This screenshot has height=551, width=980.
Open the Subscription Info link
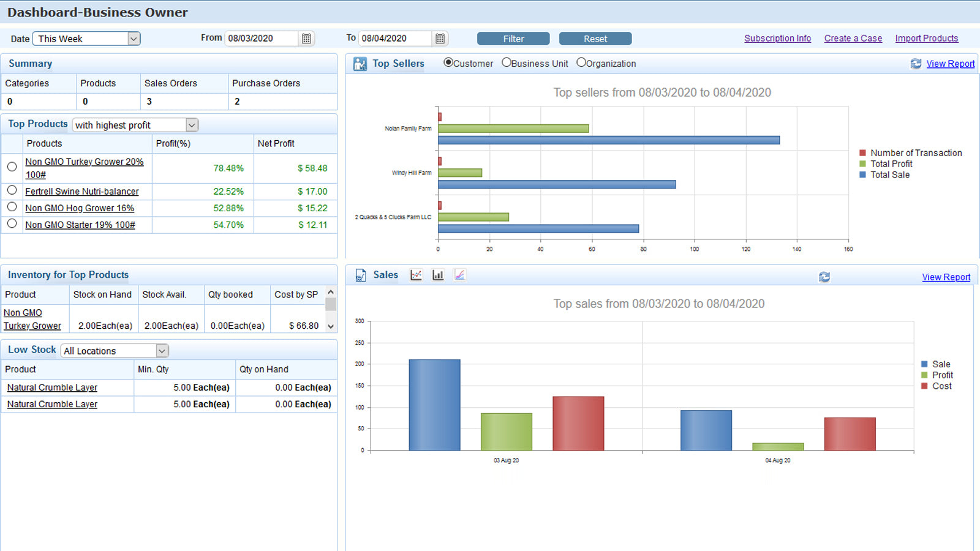tap(777, 38)
